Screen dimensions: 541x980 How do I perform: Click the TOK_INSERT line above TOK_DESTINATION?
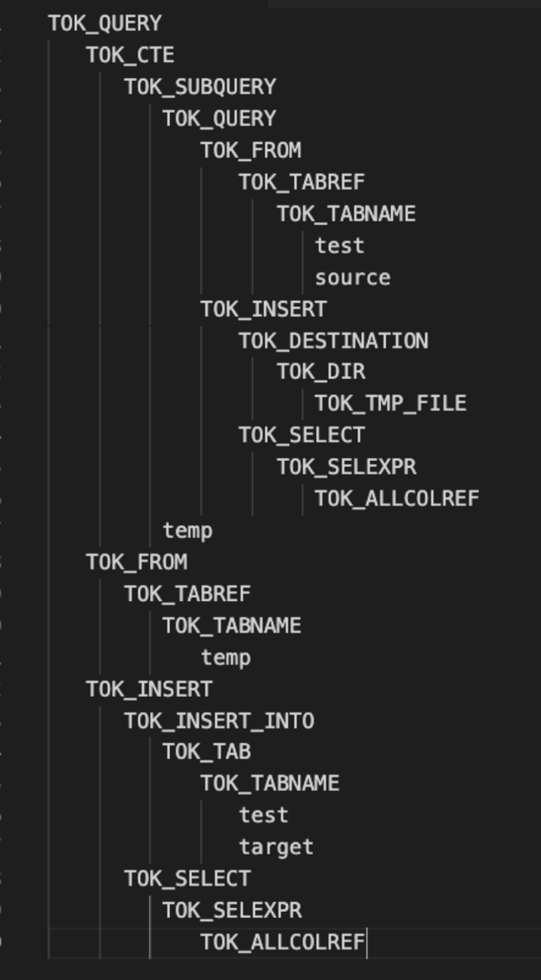click(263, 309)
